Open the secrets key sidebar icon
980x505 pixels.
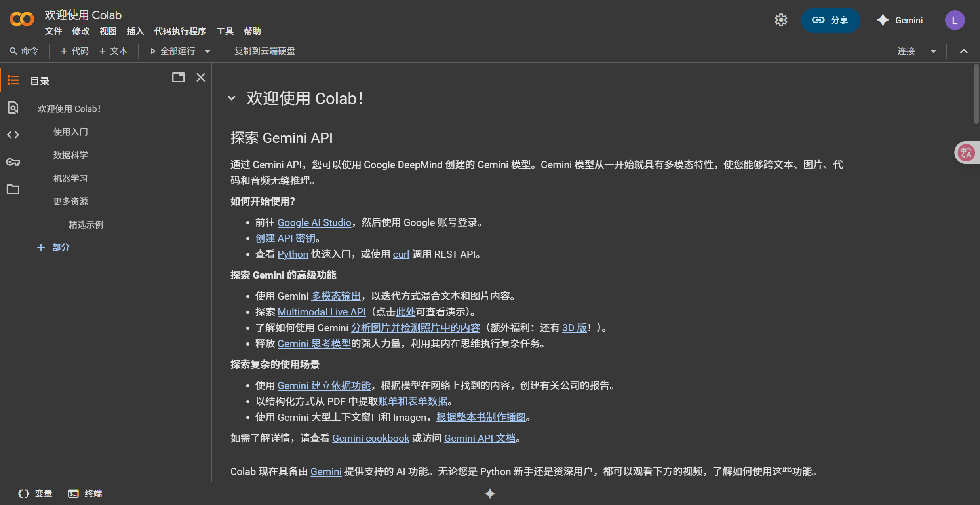point(13,162)
